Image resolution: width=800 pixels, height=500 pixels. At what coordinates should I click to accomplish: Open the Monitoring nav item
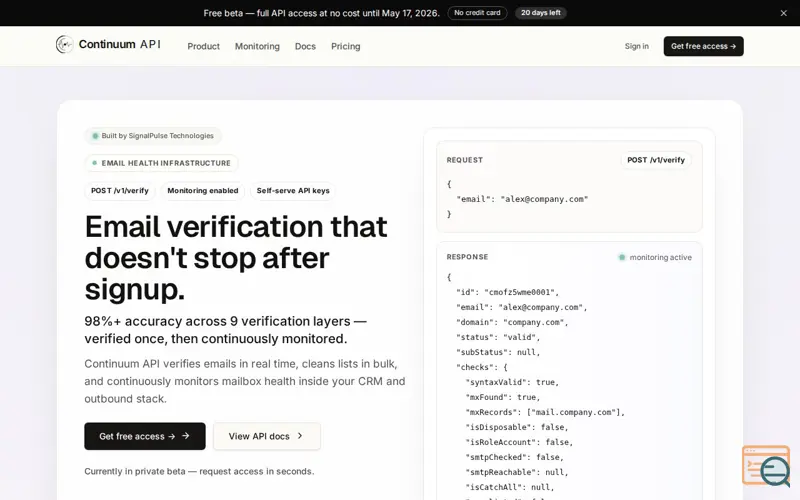click(x=257, y=46)
